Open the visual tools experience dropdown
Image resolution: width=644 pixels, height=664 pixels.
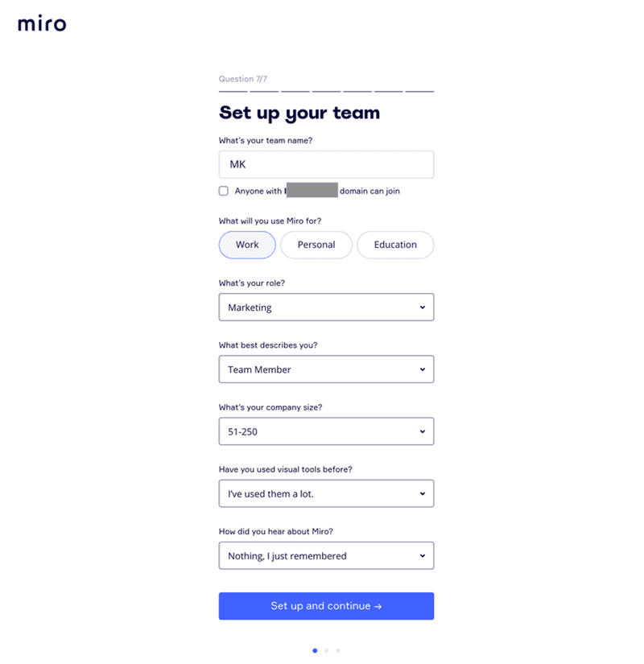click(326, 493)
